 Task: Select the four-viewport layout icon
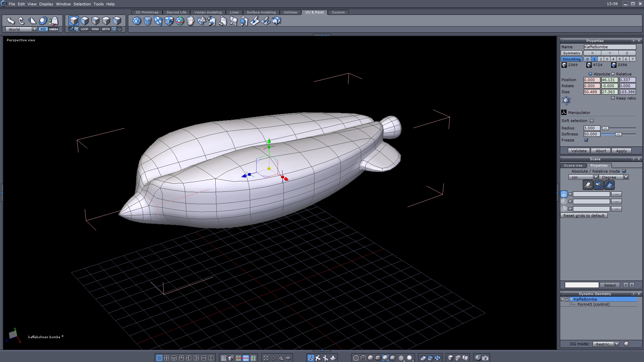167,358
